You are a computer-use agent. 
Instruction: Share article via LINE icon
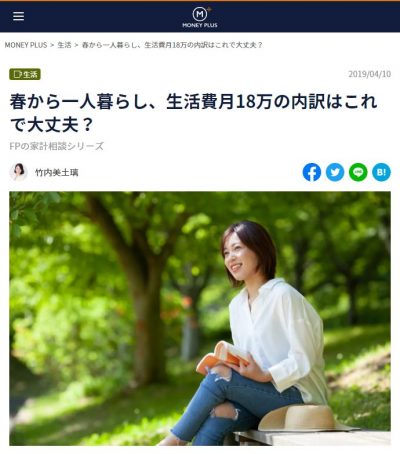tap(358, 172)
